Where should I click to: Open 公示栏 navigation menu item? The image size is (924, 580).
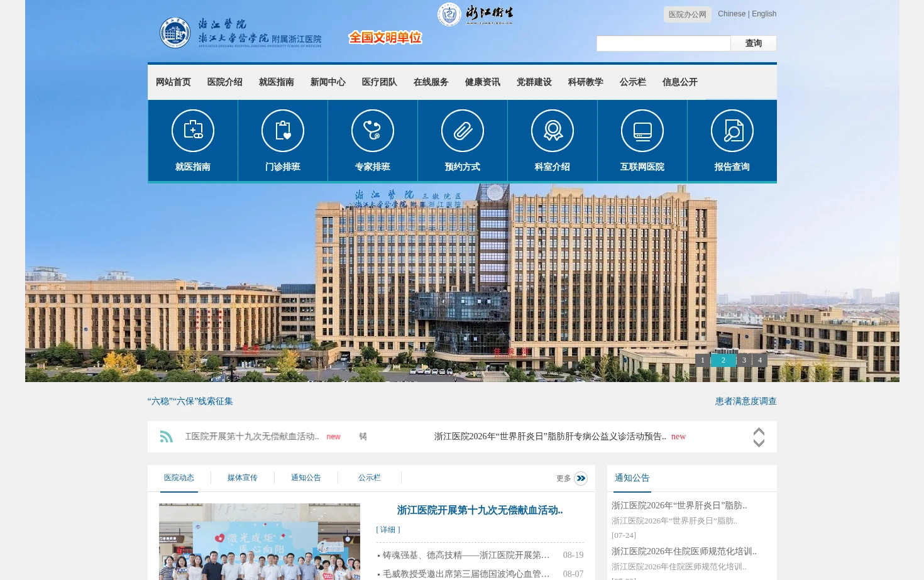pyautogui.click(x=633, y=82)
